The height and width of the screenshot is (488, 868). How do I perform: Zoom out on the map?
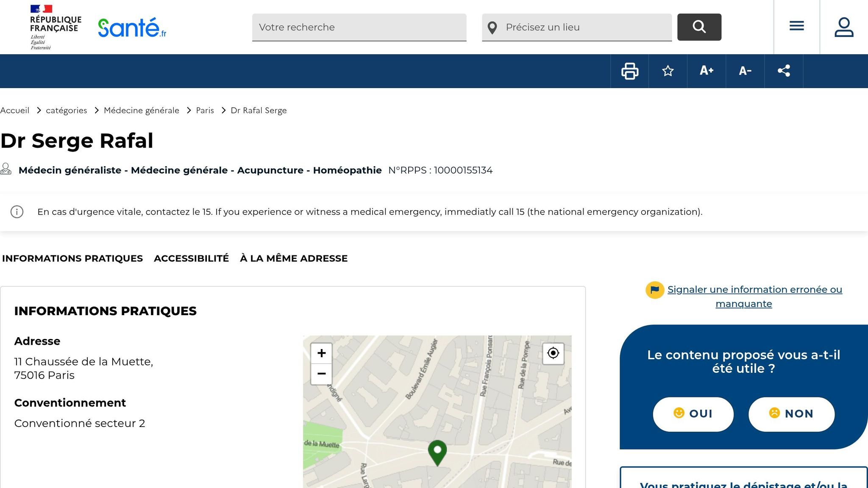(x=321, y=374)
